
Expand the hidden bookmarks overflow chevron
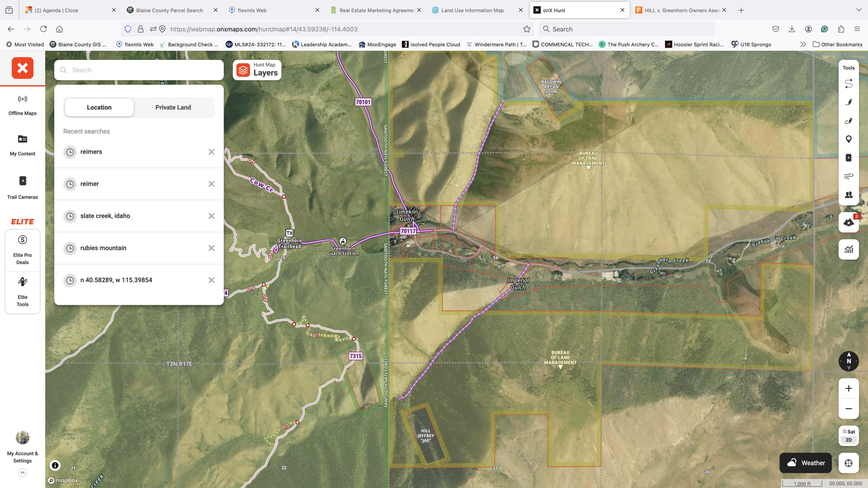tap(803, 45)
